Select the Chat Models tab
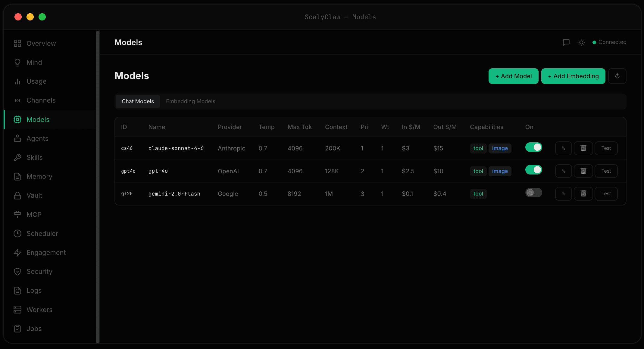The height and width of the screenshot is (349, 644). (x=138, y=101)
